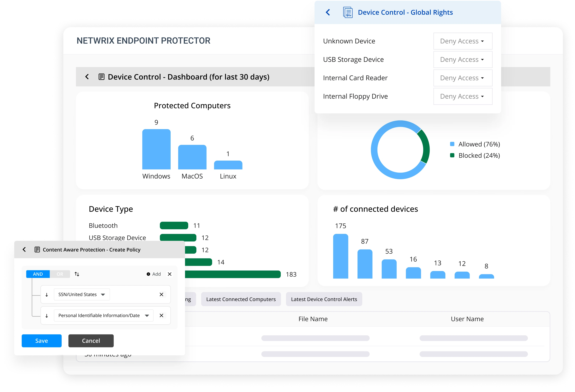Viewport: 575px width, 392px height.
Task: Select the AND operator
Action: click(x=38, y=274)
